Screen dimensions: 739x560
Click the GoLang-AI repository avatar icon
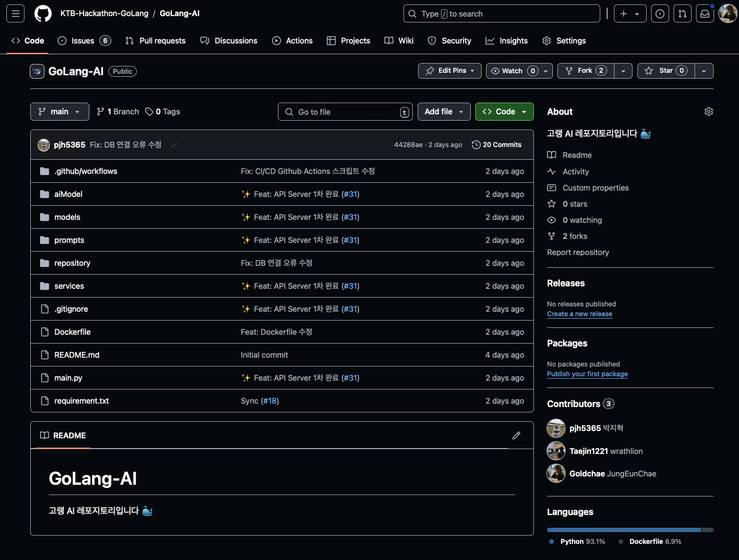(37, 71)
